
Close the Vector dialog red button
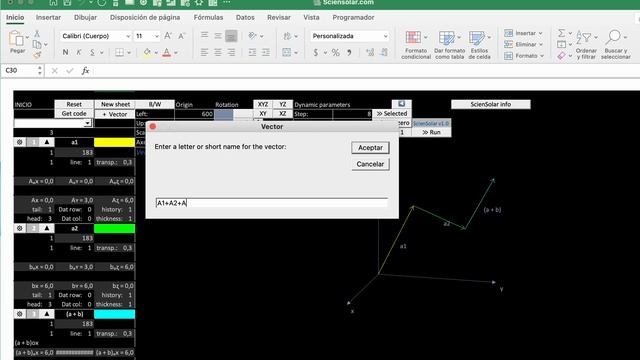(x=153, y=127)
